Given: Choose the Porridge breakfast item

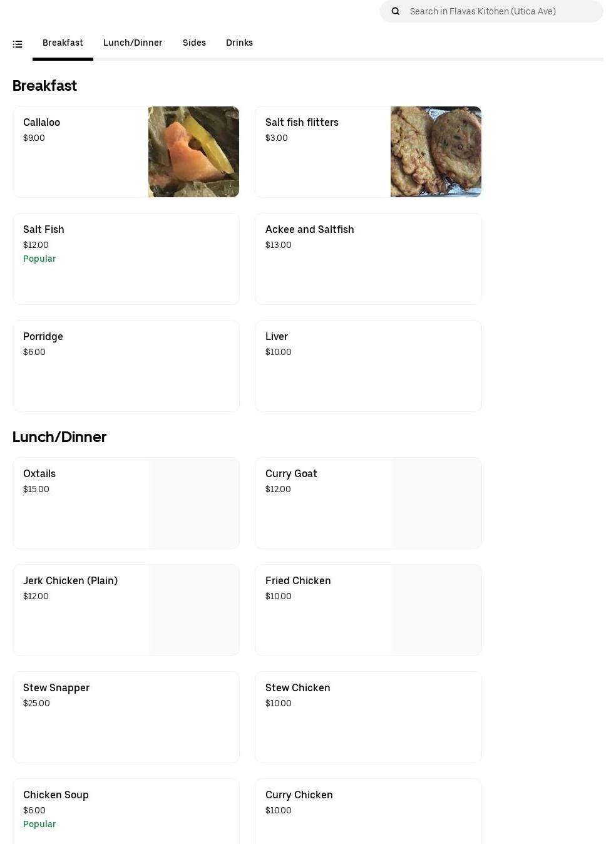Looking at the screenshot, I should (126, 366).
